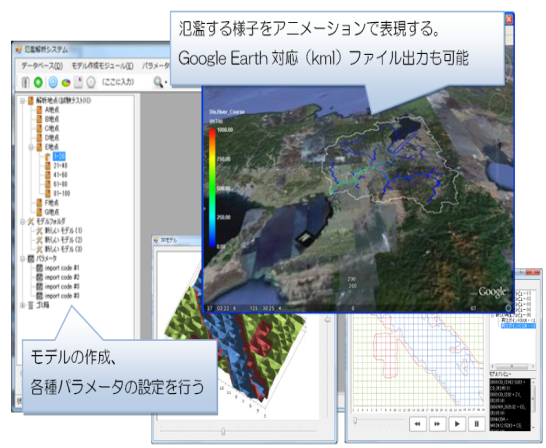Click the green play circle toolbar icon
Viewport: 546px width, 448px height.
(38, 82)
